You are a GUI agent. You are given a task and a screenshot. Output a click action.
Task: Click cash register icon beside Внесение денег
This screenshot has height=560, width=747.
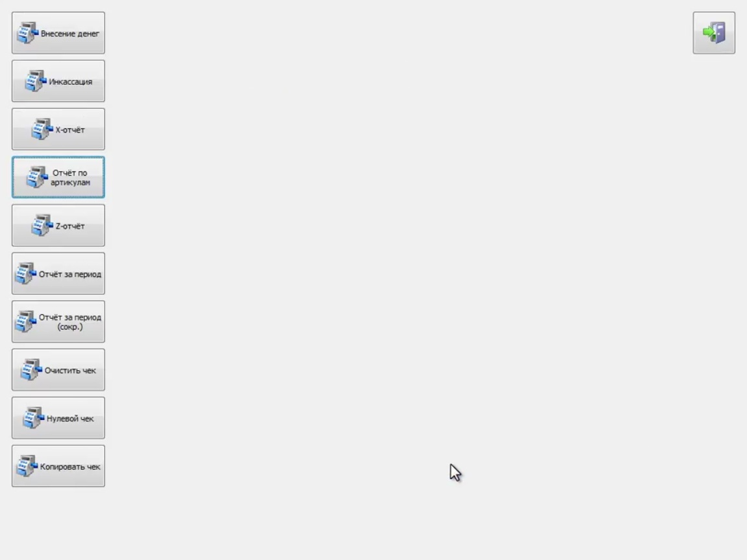(27, 33)
